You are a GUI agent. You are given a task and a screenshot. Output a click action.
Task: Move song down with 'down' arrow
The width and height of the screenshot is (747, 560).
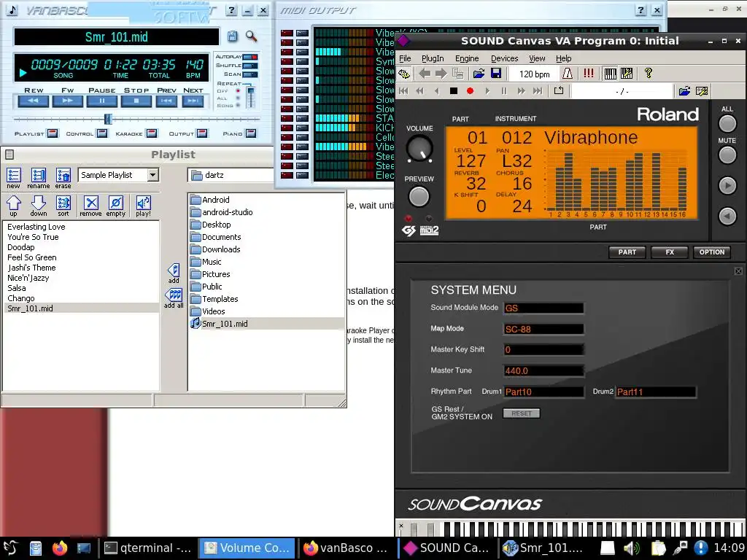click(x=39, y=206)
